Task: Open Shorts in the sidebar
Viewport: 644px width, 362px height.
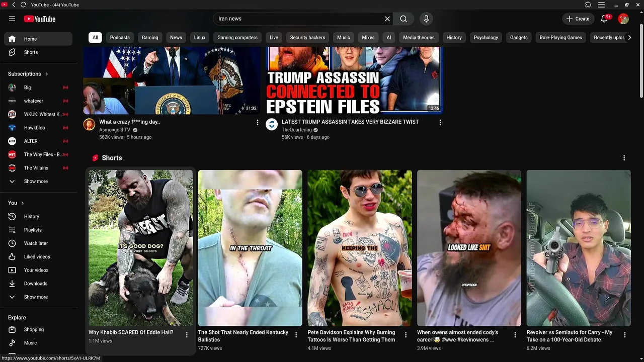Action: [38, 52]
